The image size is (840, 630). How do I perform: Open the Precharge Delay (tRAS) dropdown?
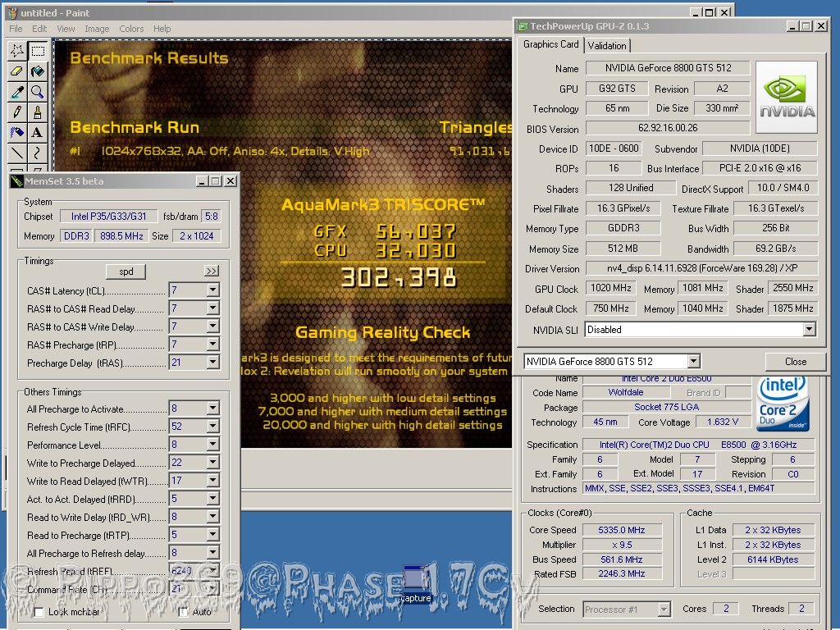[x=212, y=362]
